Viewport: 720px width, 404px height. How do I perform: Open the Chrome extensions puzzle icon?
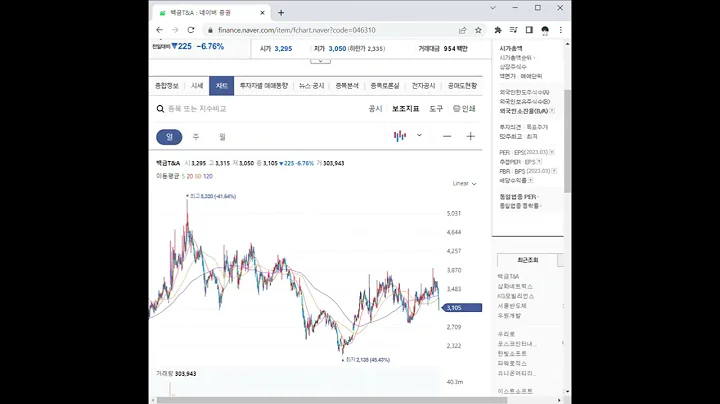click(498, 30)
